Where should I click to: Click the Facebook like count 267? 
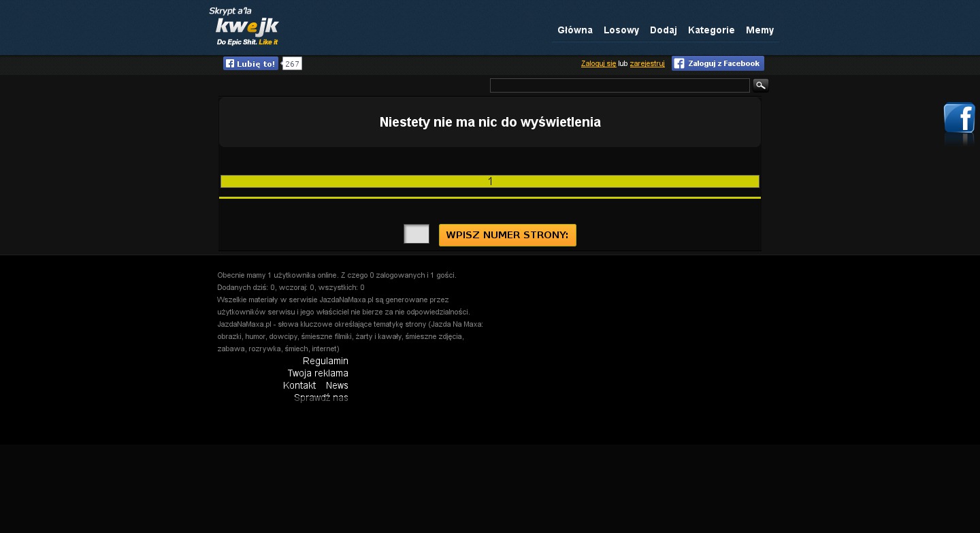292,64
